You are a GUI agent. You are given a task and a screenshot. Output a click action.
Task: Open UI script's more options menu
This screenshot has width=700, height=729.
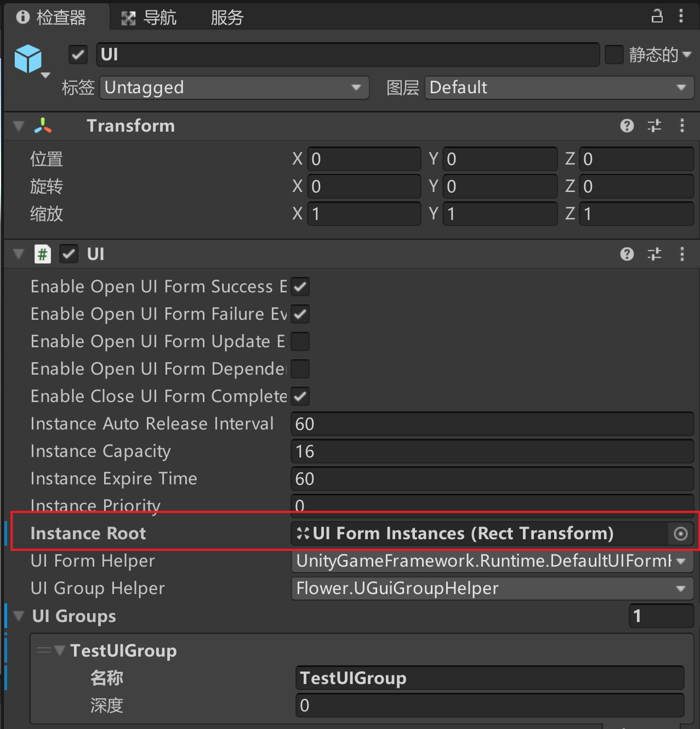click(x=682, y=254)
